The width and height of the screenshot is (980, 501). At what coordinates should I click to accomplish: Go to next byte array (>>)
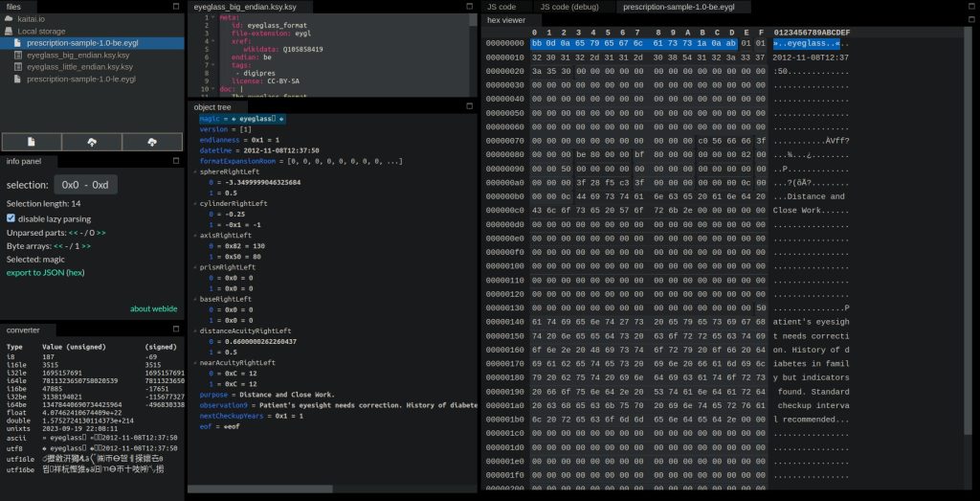[86, 246]
